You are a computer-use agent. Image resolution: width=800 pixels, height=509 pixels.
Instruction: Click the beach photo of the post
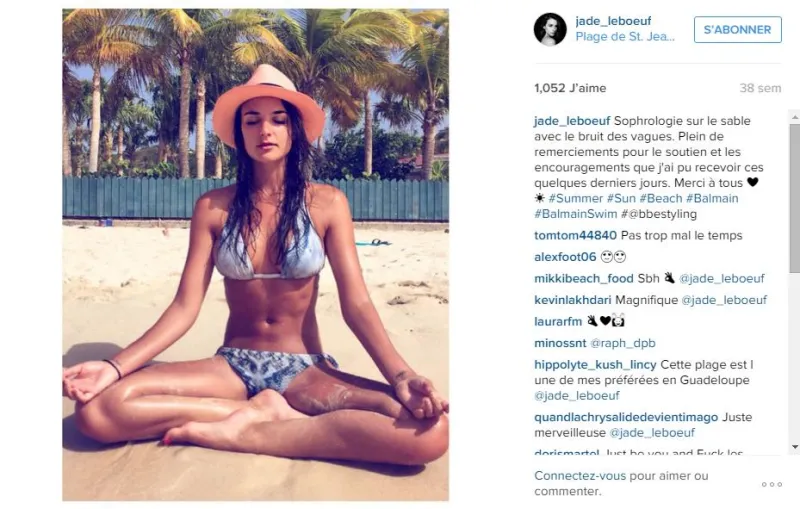pos(256,254)
